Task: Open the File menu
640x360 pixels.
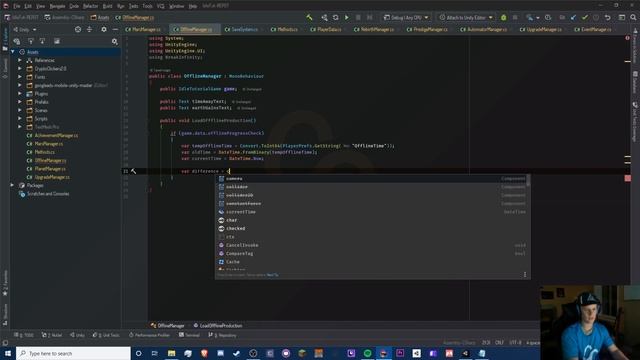Action: point(16,6)
